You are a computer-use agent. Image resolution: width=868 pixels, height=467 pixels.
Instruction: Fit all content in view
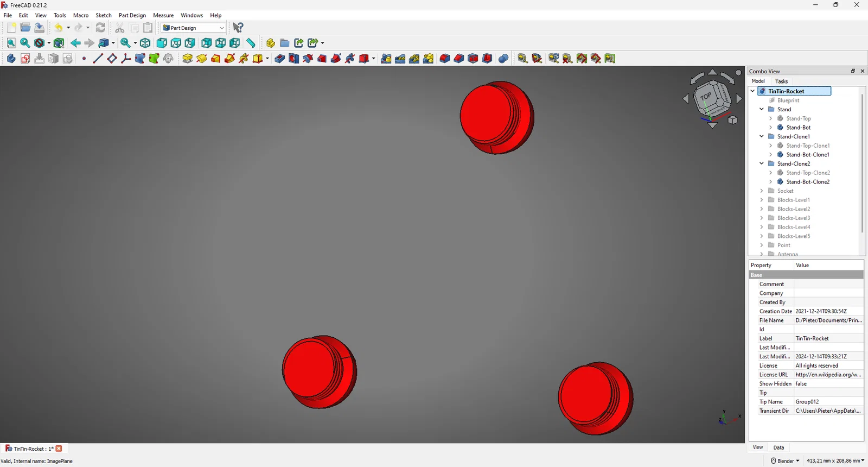click(x=11, y=43)
